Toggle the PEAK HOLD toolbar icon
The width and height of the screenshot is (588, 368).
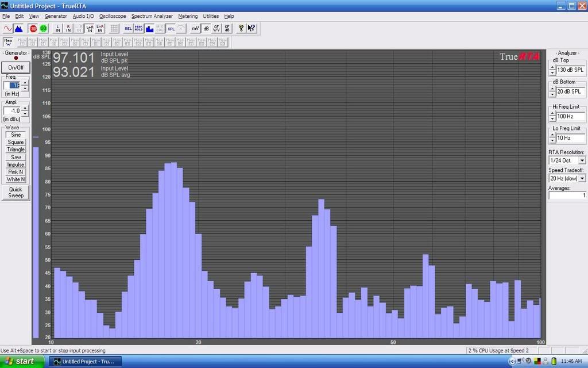pos(139,29)
